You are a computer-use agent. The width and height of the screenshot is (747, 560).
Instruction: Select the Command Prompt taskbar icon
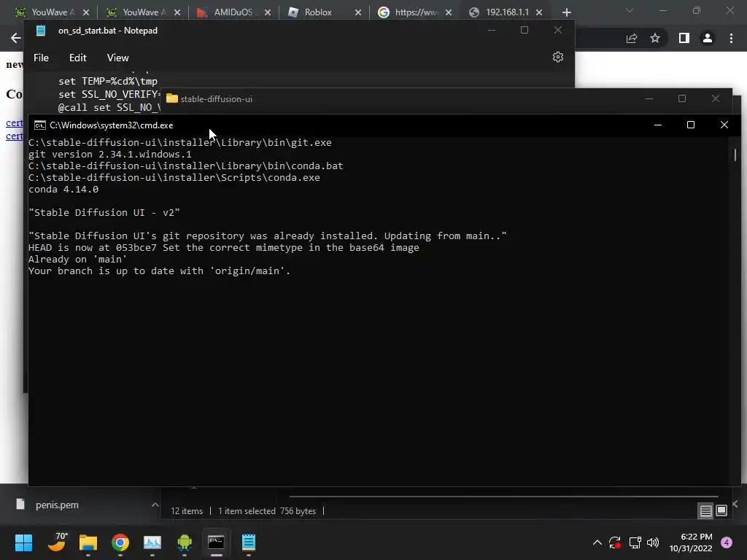tap(216, 542)
